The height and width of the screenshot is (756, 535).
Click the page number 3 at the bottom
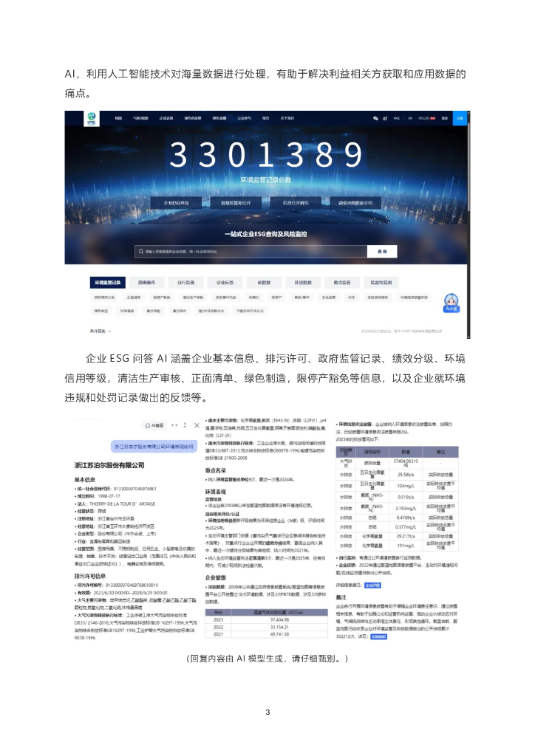[x=267, y=712]
